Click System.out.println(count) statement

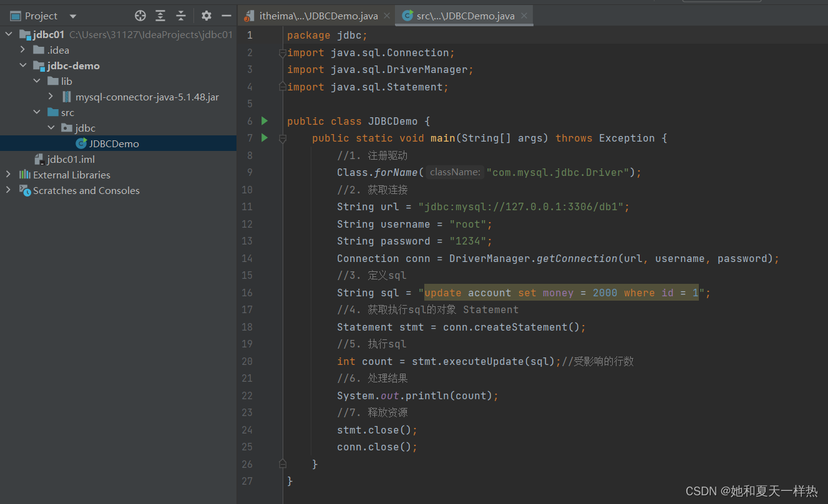[417, 395]
